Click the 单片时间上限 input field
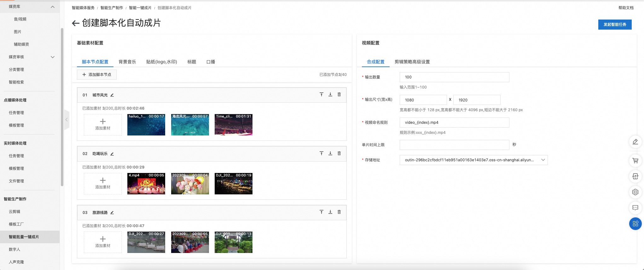 (x=454, y=145)
